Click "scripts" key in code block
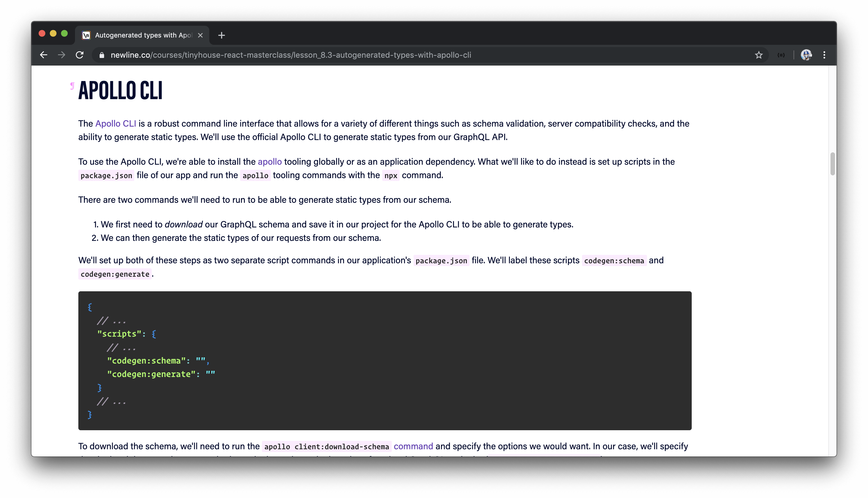Screen dimensions: 868x498 pyautogui.click(x=119, y=334)
